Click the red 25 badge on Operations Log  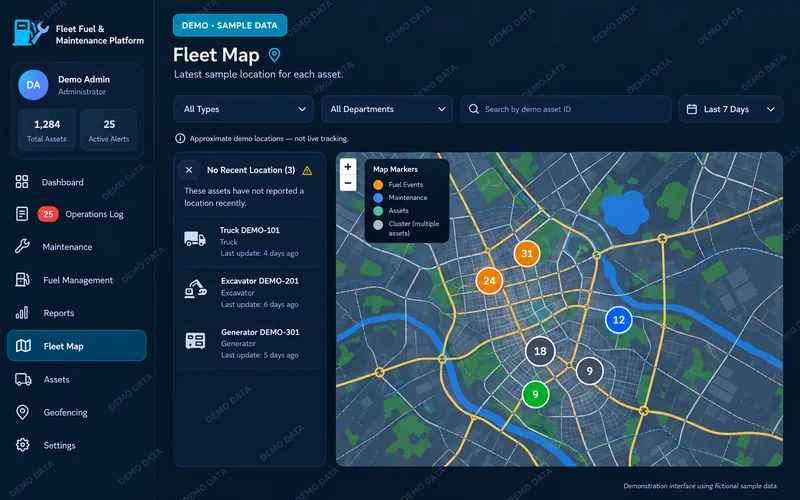48,214
